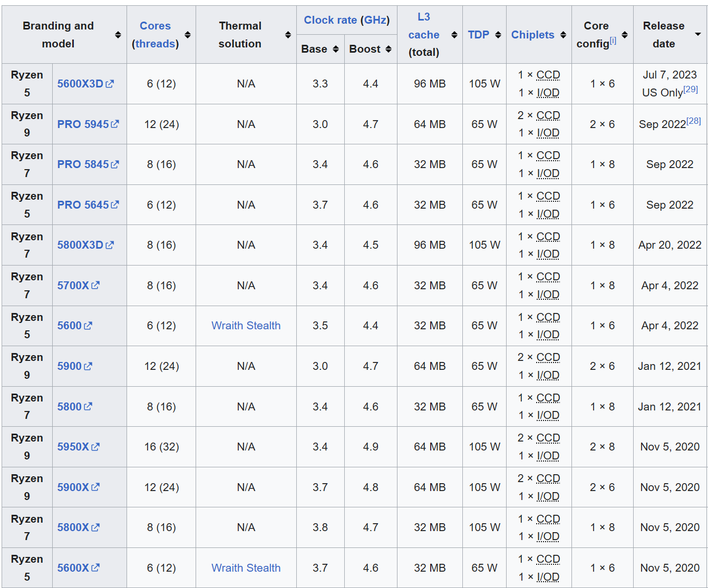708x588 pixels.
Task: Select the 4.5 boost clock cell
Action: point(371,245)
